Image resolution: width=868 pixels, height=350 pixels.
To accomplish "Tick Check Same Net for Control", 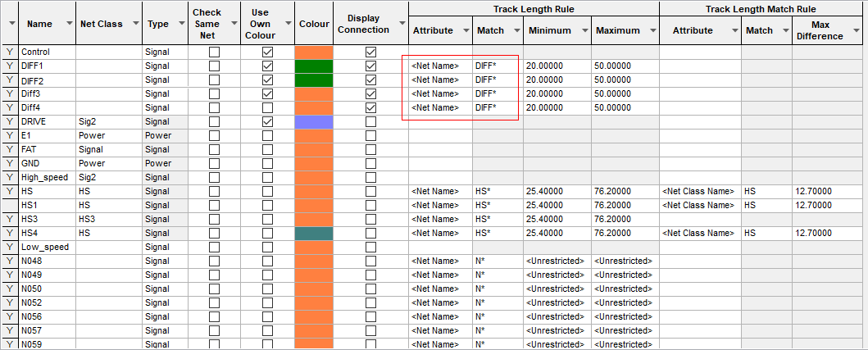I will pos(215,52).
